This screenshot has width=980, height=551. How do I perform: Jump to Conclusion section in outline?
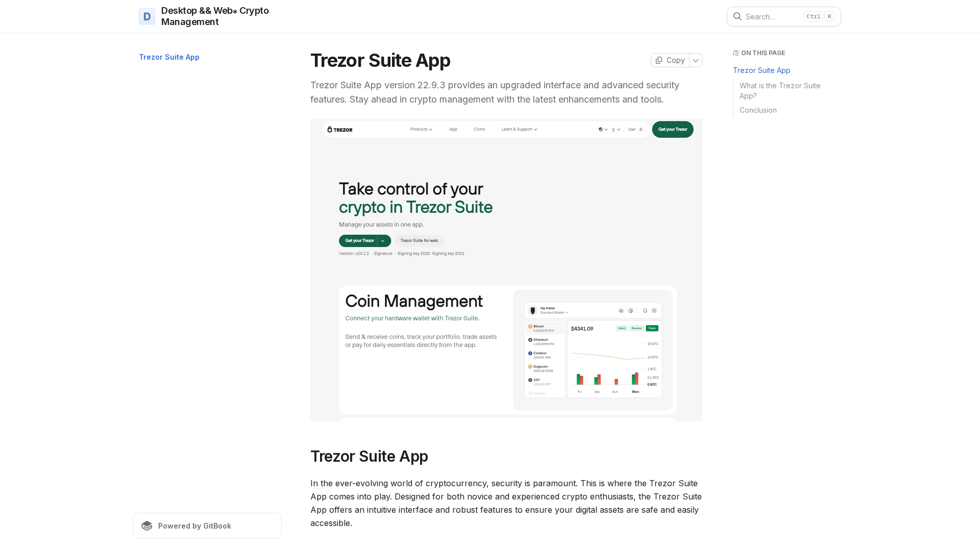[x=758, y=110]
